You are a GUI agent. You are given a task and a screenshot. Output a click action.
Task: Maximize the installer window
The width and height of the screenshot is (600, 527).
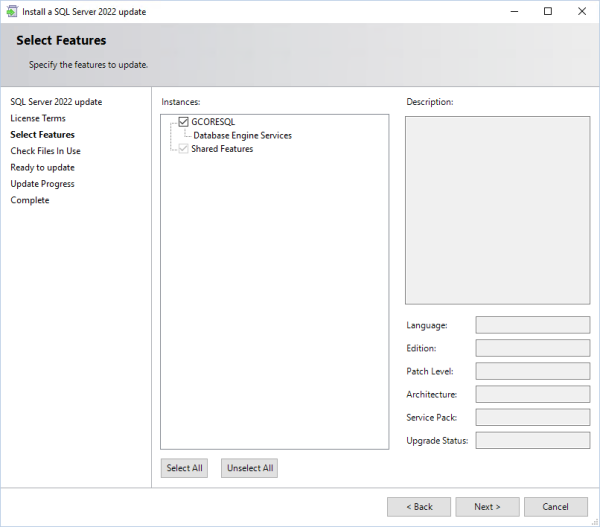pos(547,11)
